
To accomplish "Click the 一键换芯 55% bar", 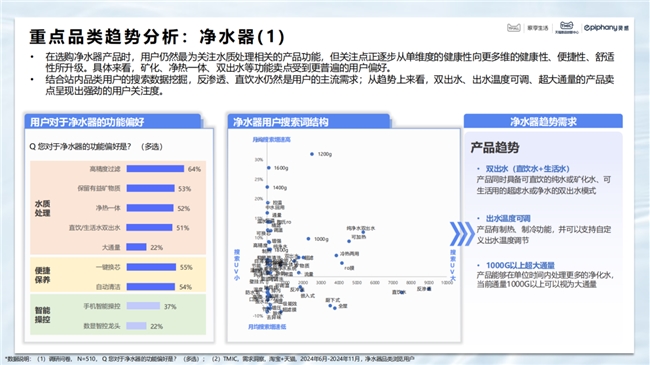I will click(x=151, y=267).
